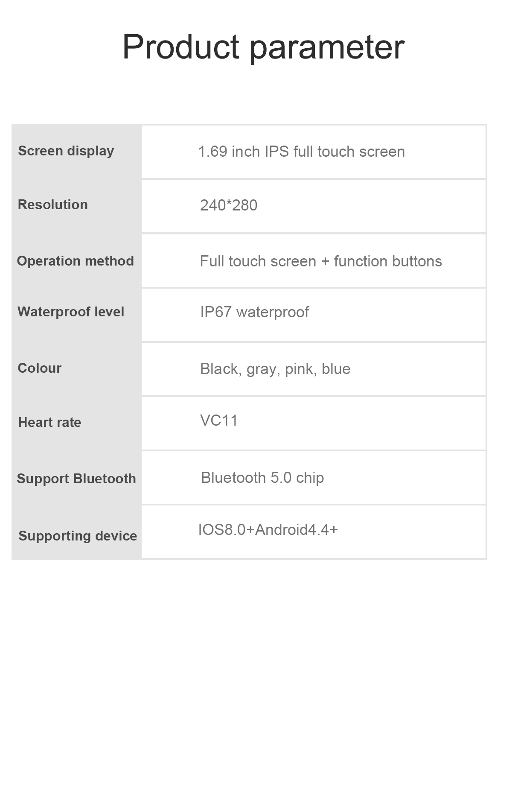Select the Waterproof level label

point(71,312)
